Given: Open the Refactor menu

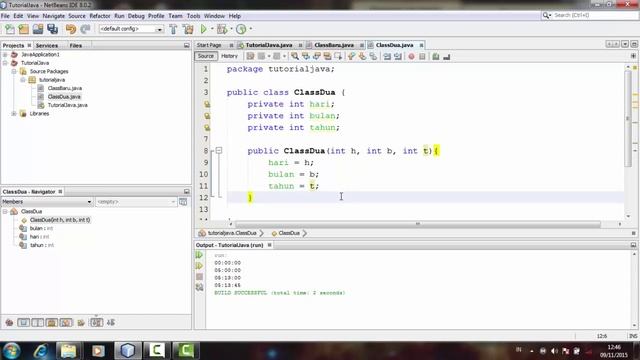Looking at the screenshot, I should tap(100, 16).
